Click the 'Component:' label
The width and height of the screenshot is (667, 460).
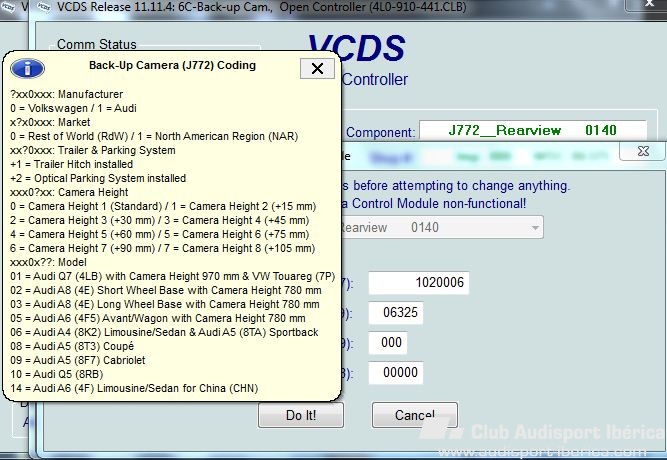380,132
